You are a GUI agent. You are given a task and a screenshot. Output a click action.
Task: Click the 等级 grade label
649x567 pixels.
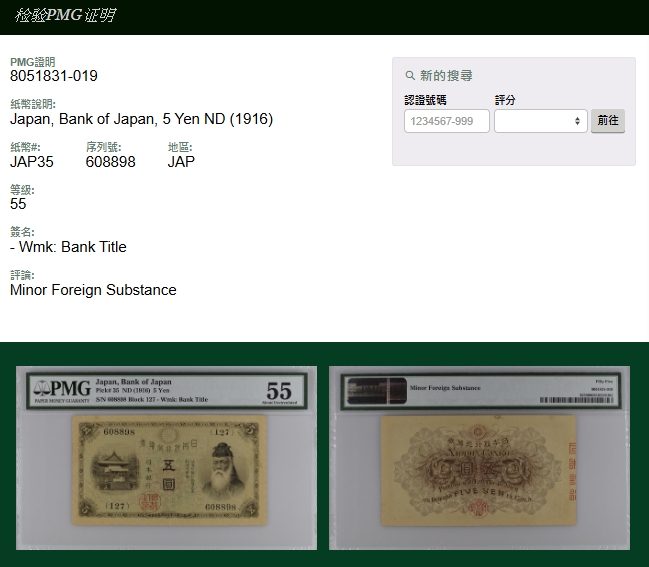tap(22, 190)
